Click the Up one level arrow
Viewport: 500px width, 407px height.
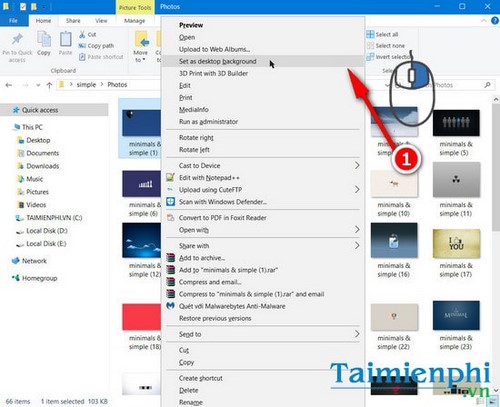tap(49, 85)
